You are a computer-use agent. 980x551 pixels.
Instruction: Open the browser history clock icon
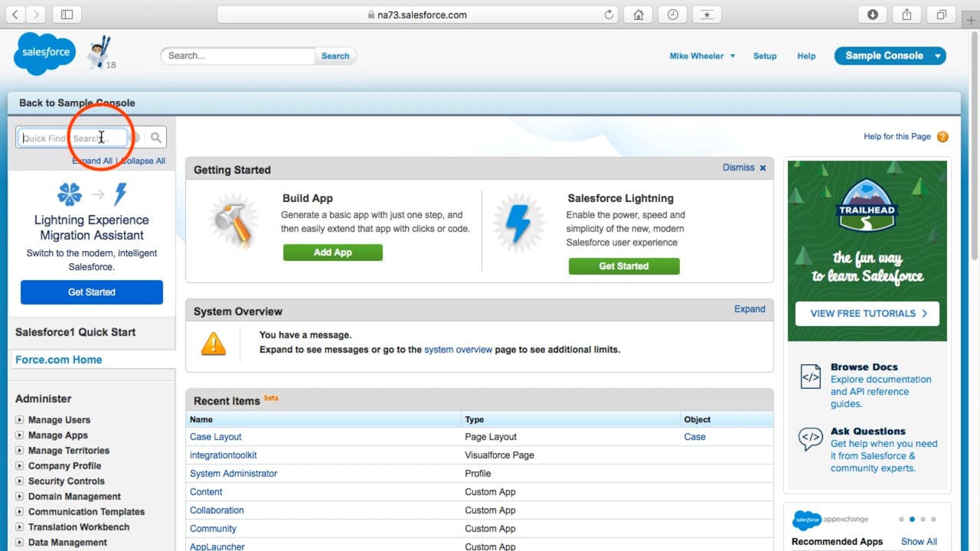point(672,15)
